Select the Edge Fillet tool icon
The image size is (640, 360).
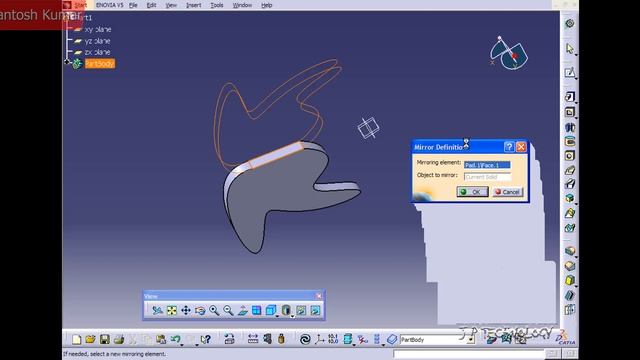tap(570, 251)
